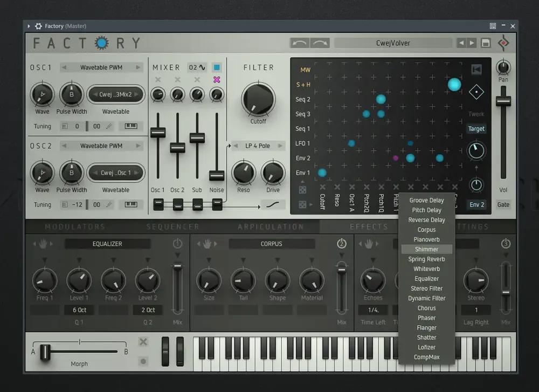This screenshot has height=392, width=539.
Task: Toggle the pink X above Noise knob
Action: tap(217, 79)
